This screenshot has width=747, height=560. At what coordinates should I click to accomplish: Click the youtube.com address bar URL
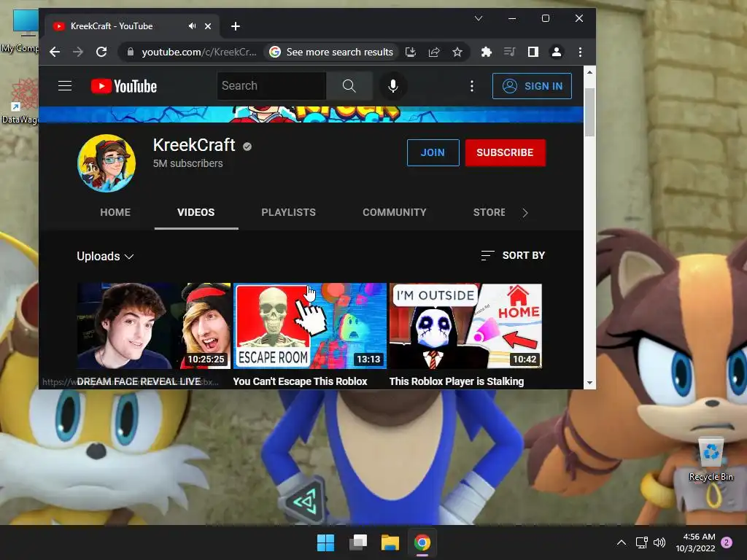[x=198, y=52]
